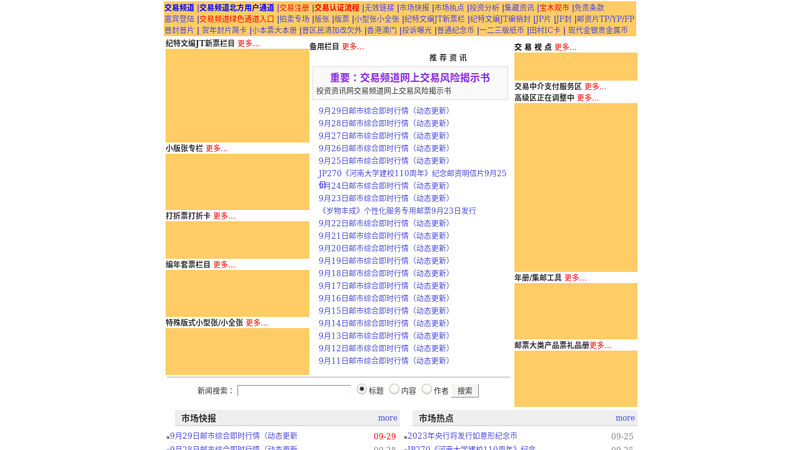
Task: Open 版张 link in top navigation
Action: (322, 19)
